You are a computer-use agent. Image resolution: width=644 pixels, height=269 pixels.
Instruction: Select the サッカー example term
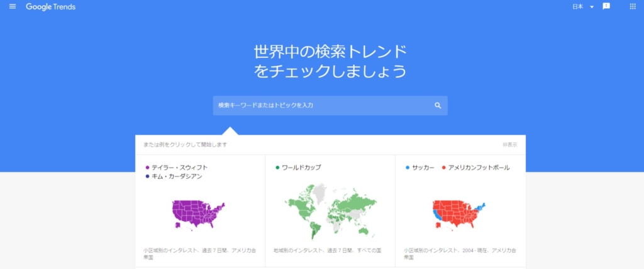click(x=423, y=168)
